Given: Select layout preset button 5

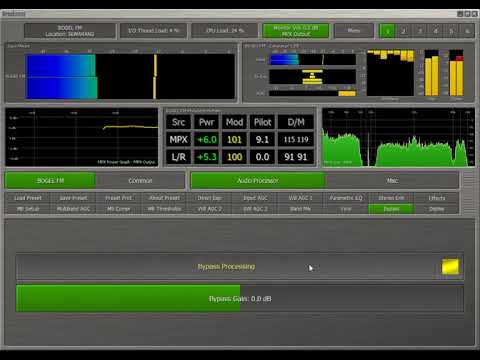Looking at the screenshot, I should tap(451, 31).
